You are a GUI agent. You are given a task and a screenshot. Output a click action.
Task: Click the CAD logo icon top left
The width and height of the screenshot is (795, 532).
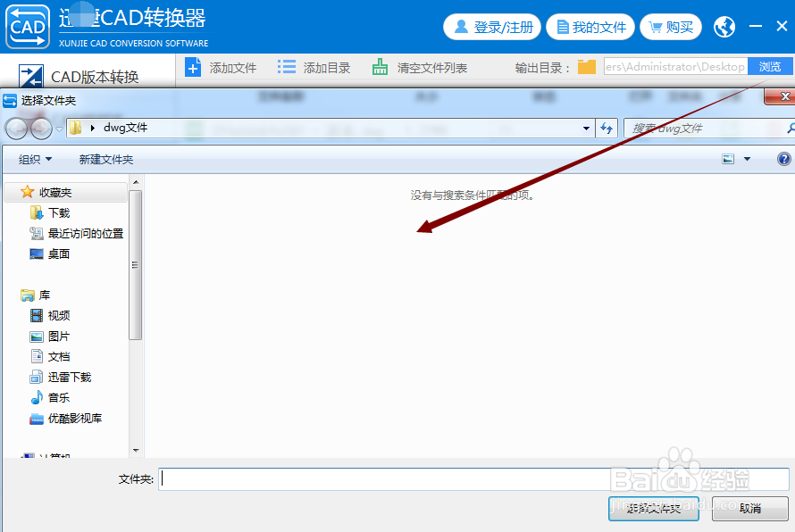click(27, 26)
